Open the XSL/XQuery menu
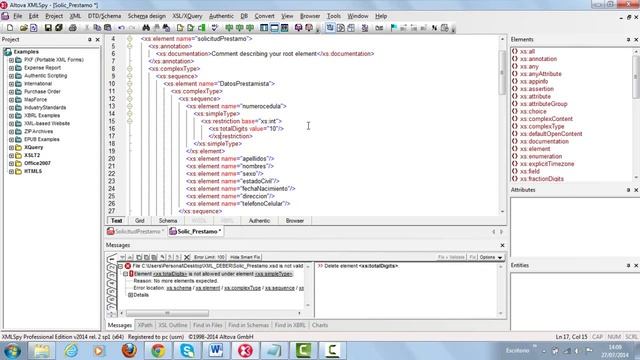This screenshot has height=360, width=640. point(187,16)
